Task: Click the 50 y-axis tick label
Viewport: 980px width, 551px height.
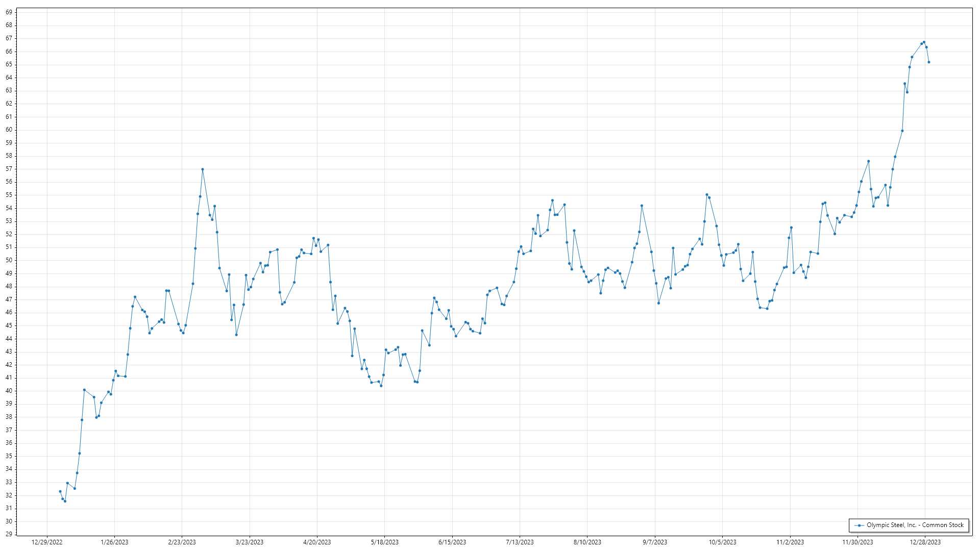Action: point(9,260)
